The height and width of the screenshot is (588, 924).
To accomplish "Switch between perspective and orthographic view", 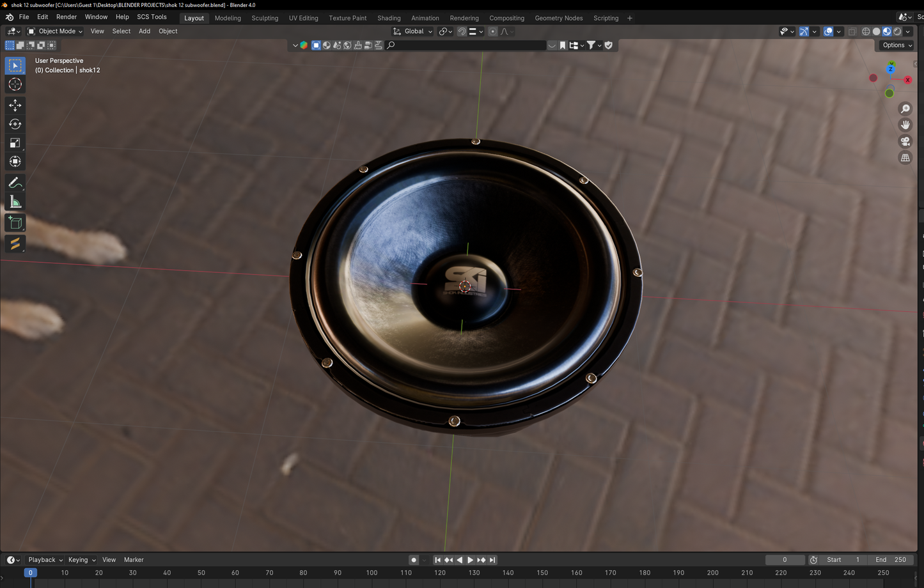I will (905, 158).
